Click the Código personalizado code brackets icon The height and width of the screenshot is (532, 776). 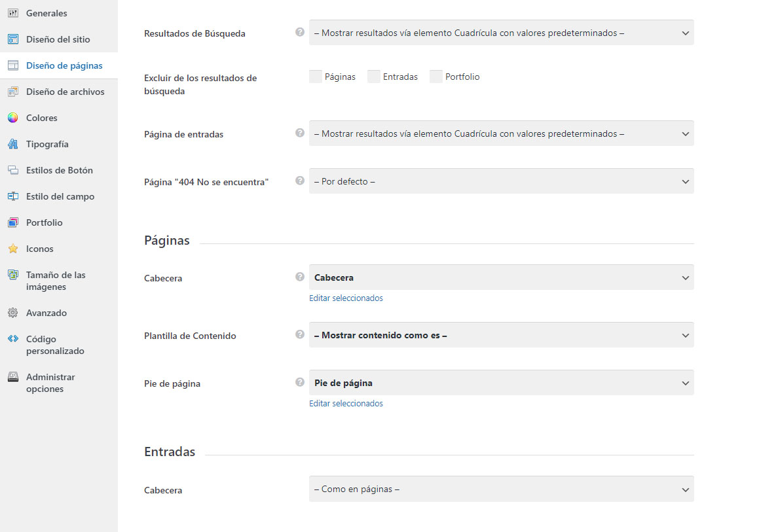click(13, 339)
